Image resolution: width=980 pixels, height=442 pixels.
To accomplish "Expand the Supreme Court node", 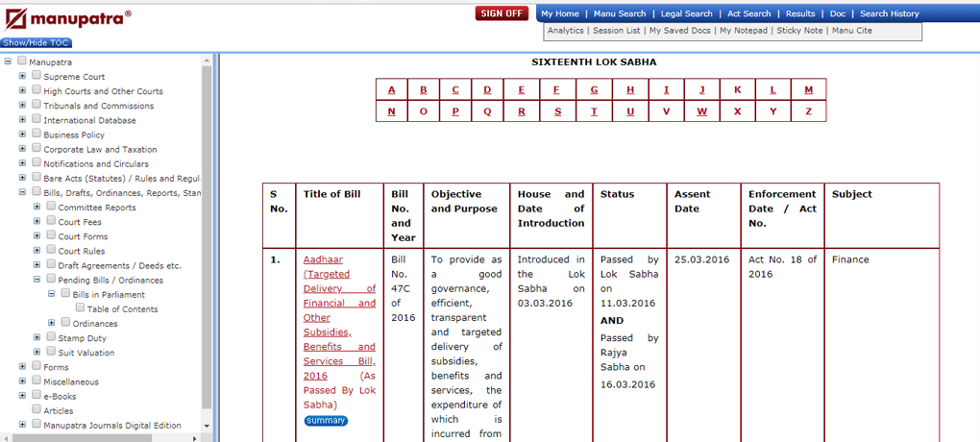I will [x=22, y=76].
